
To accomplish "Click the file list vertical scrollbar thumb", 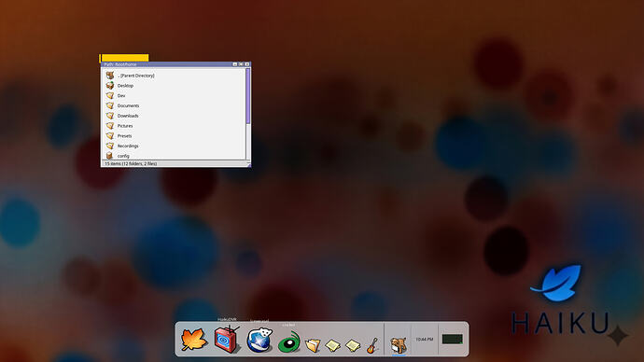I will point(247,96).
